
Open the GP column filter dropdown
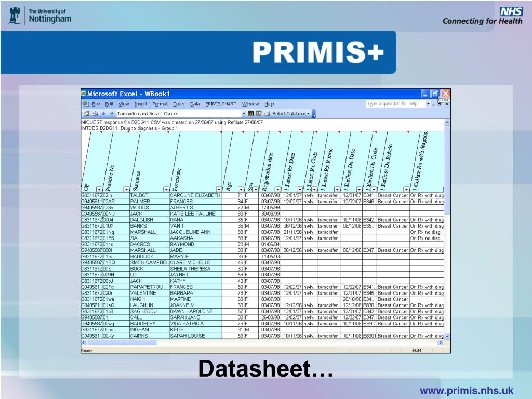(99, 189)
